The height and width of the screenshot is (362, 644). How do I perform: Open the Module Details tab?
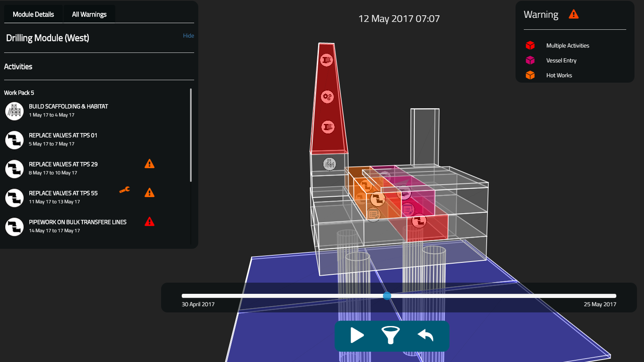pyautogui.click(x=33, y=14)
